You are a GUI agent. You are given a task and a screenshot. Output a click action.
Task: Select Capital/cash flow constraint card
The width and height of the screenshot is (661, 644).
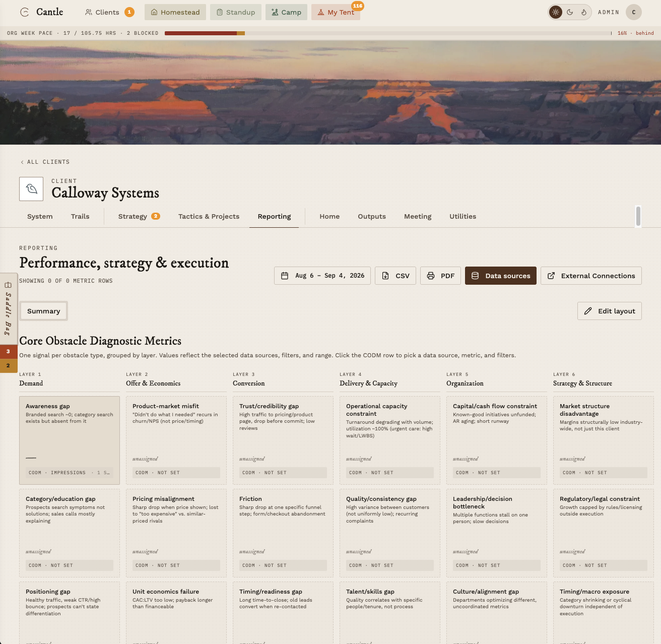[x=497, y=440]
